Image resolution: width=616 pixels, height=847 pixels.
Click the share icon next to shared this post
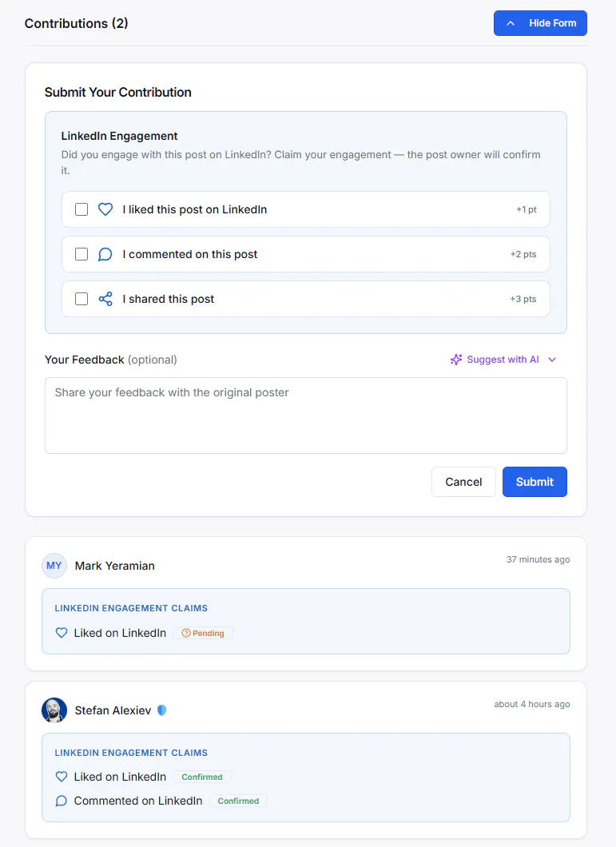[x=105, y=299]
